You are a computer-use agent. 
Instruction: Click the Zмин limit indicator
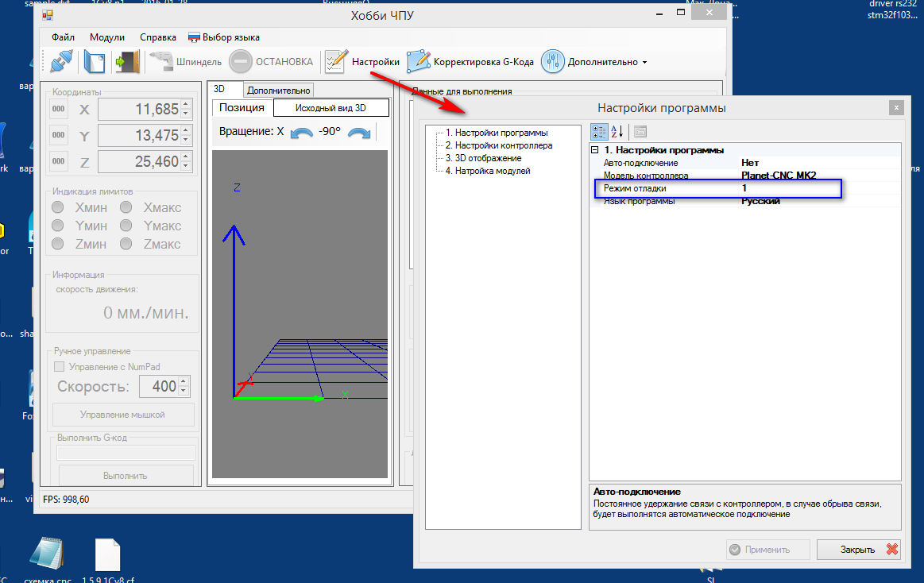coord(58,244)
